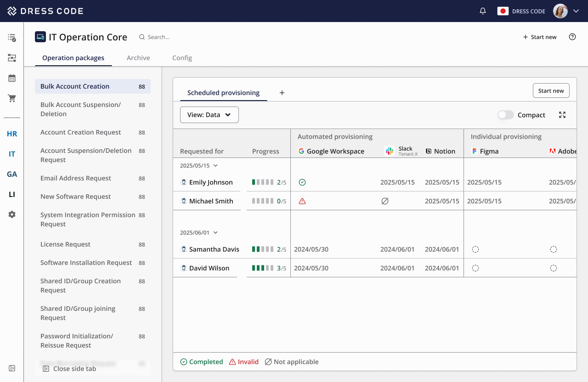The width and height of the screenshot is (588, 382).
Task: Click the task checklist icon atop the sidebar
Action: point(11,37)
